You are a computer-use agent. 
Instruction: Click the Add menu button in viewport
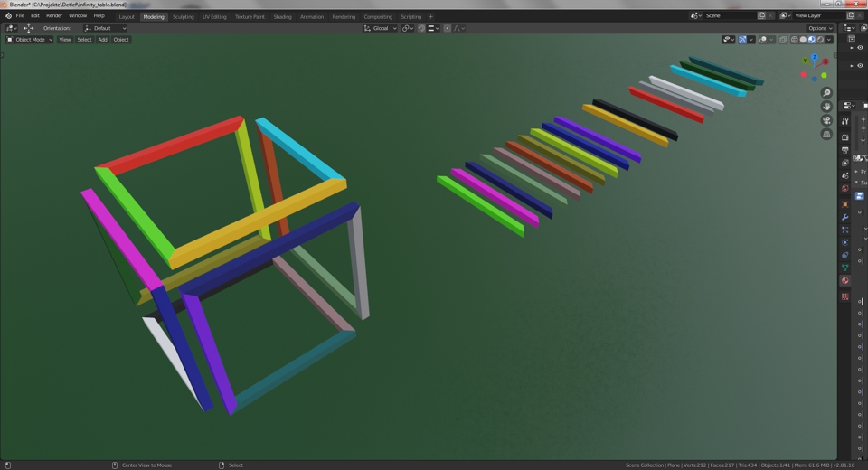(102, 40)
